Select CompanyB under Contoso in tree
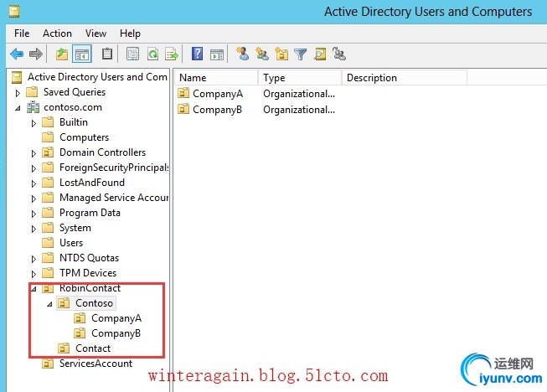The height and width of the screenshot is (392, 547). (116, 333)
